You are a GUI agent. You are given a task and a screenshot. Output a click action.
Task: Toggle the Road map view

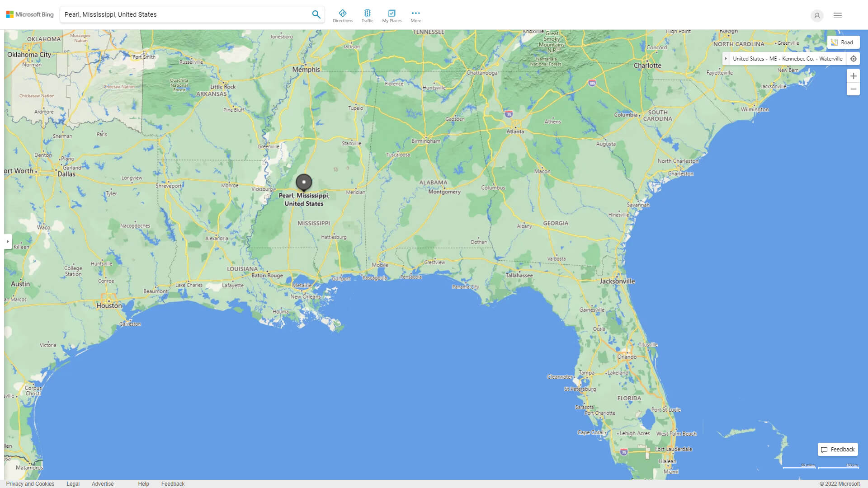842,42
